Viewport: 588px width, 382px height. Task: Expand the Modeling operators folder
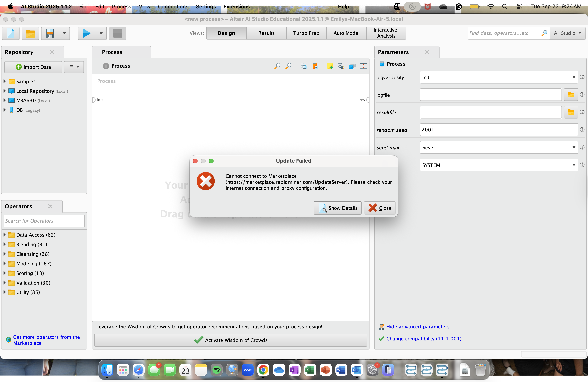(4, 263)
